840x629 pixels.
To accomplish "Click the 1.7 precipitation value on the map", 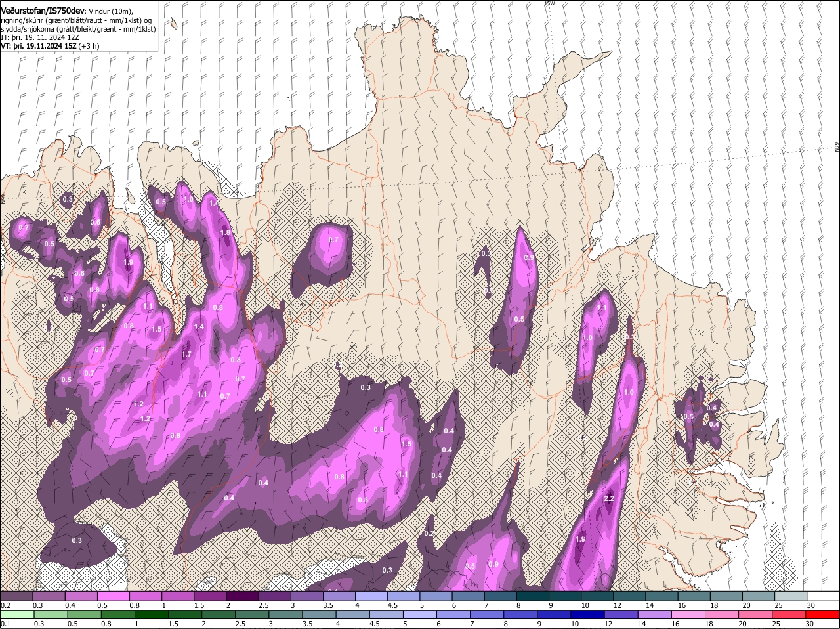I will [x=186, y=354].
